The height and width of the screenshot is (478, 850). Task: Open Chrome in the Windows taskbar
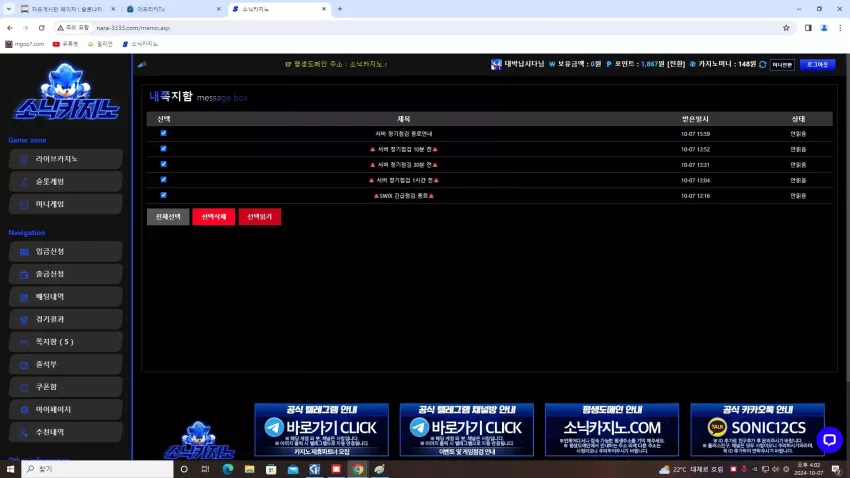(358, 469)
